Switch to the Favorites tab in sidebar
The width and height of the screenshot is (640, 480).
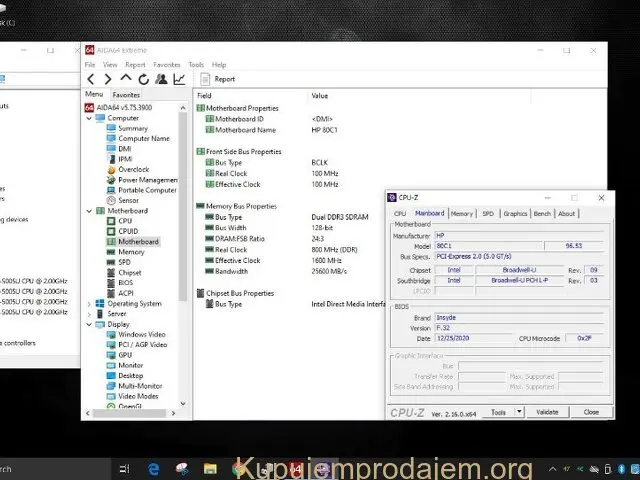pyautogui.click(x=126, y=95)
